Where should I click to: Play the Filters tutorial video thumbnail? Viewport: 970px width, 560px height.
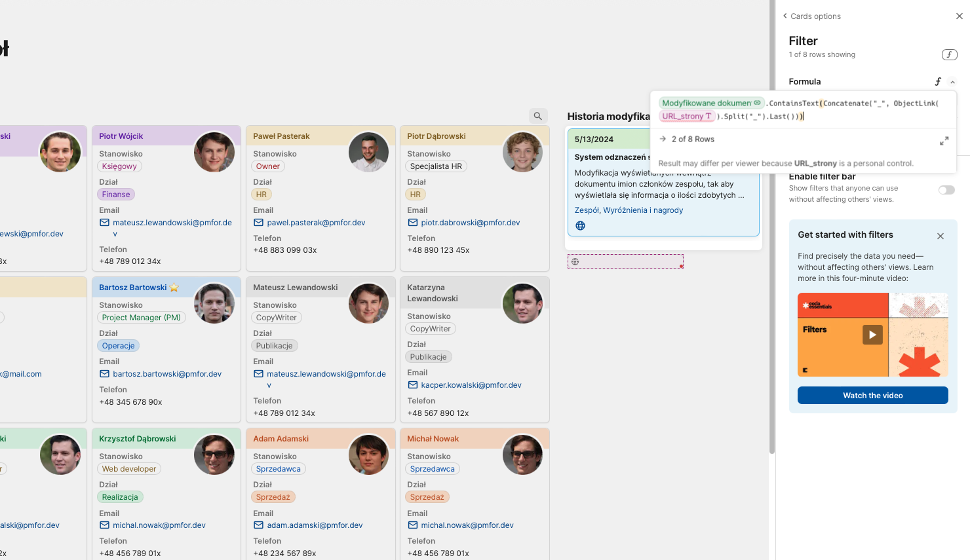tap(872, 335)
